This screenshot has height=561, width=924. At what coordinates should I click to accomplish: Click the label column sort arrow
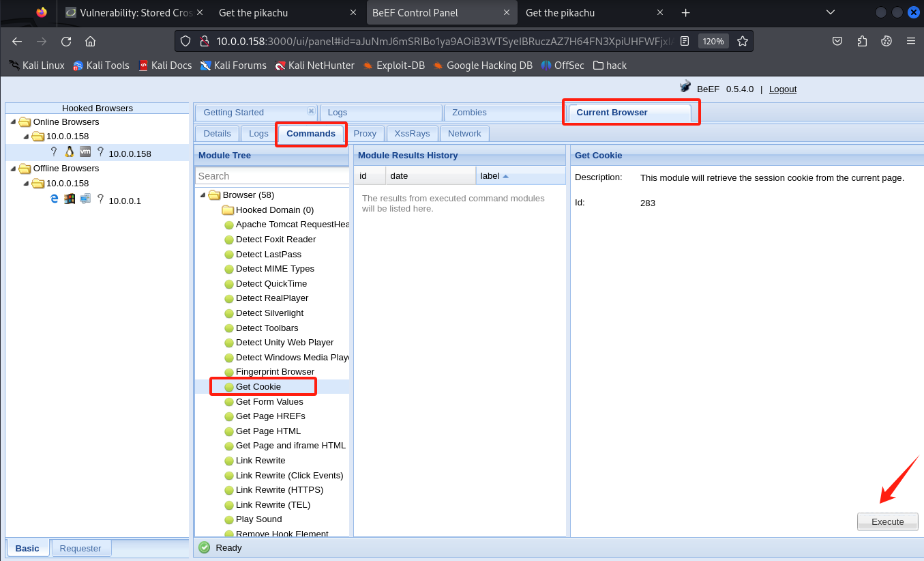pos(505,176)
